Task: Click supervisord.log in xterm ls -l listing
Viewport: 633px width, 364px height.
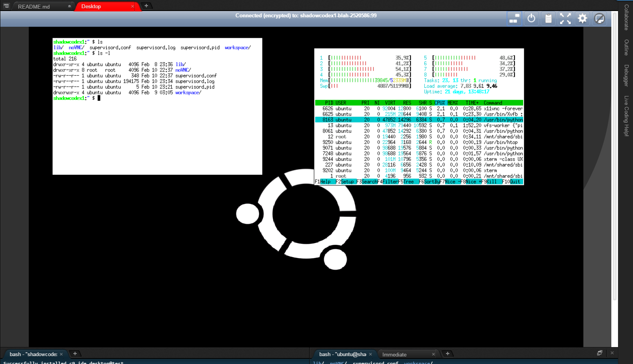Action: coord(195,81)
